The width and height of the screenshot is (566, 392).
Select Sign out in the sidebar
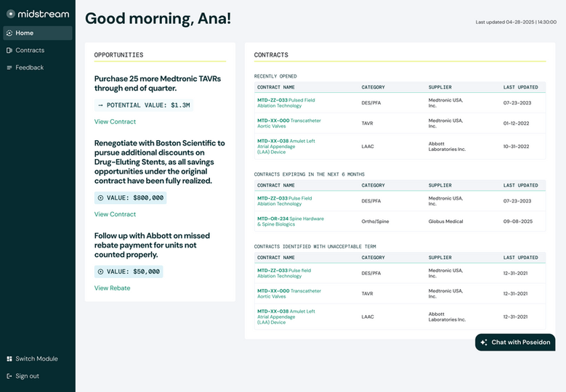[38, 376]
